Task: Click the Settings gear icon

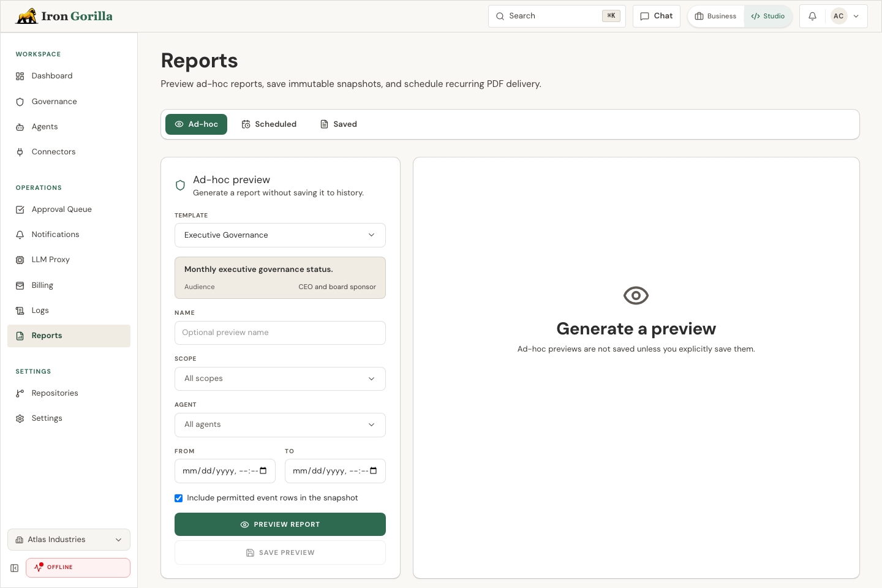Action: [x=20, y=418]
